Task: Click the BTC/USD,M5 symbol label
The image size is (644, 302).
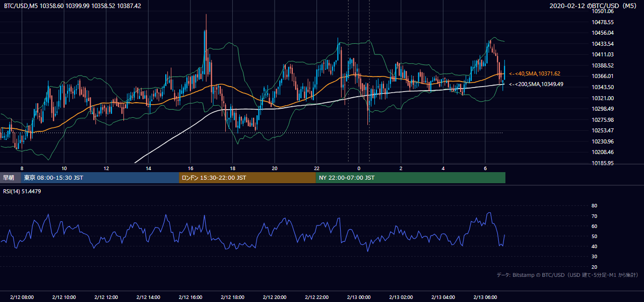Action: click(20, 6)
